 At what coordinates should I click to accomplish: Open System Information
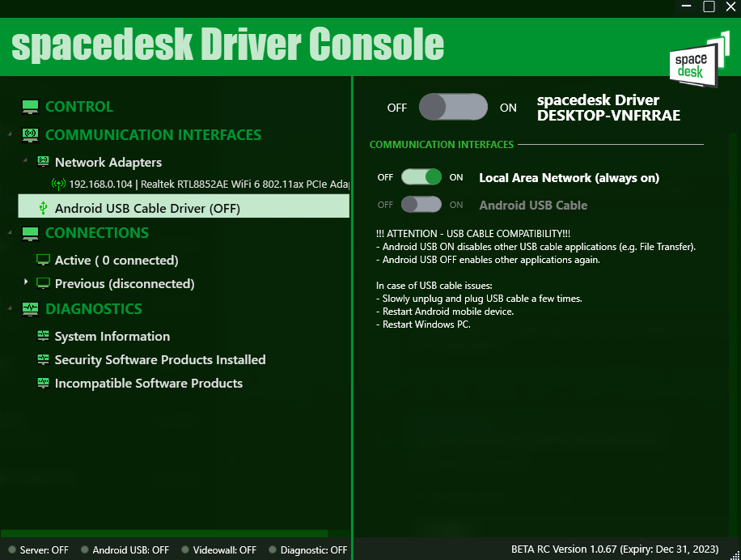pos(112,336)
